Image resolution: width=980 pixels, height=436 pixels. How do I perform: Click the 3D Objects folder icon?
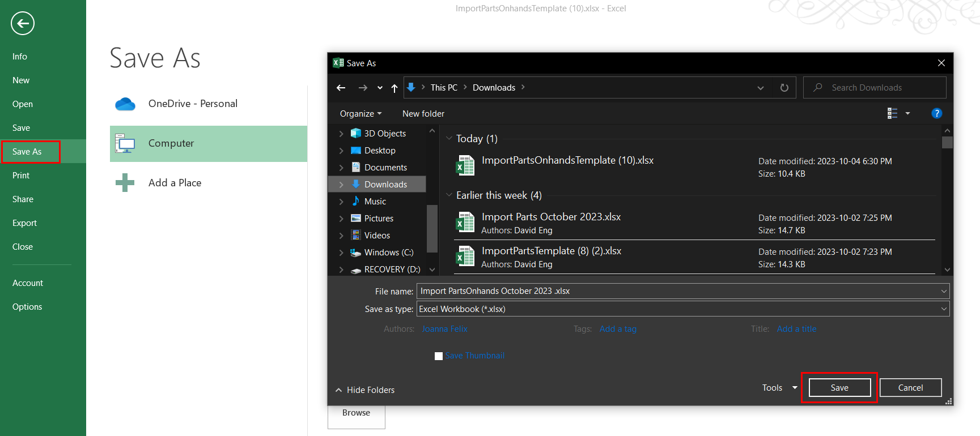[x=356, y=133]
